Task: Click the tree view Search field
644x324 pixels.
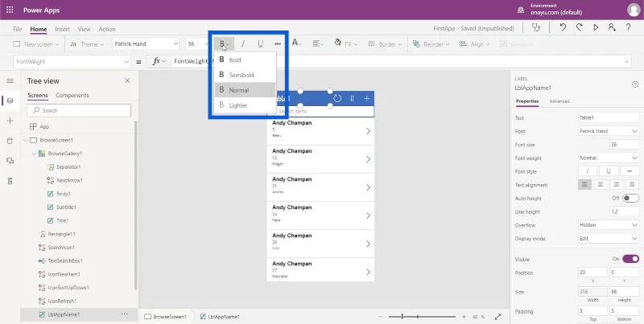Action: point(79,110)
